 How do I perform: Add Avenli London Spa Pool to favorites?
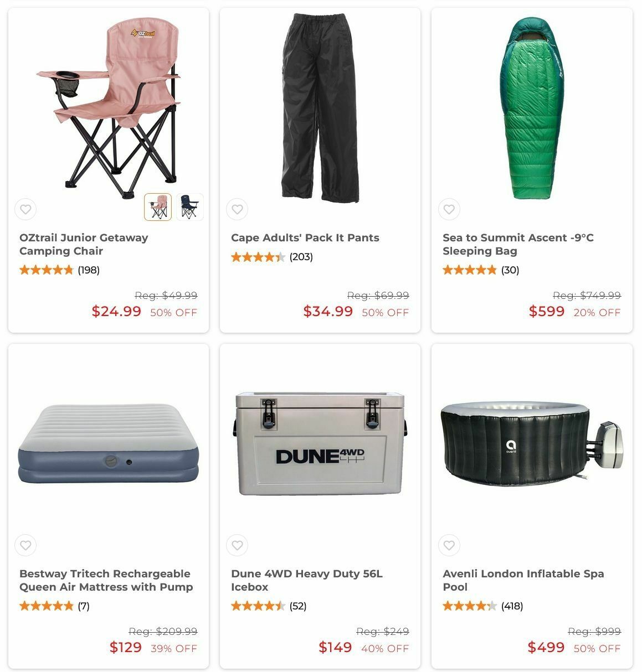(449, 545)
